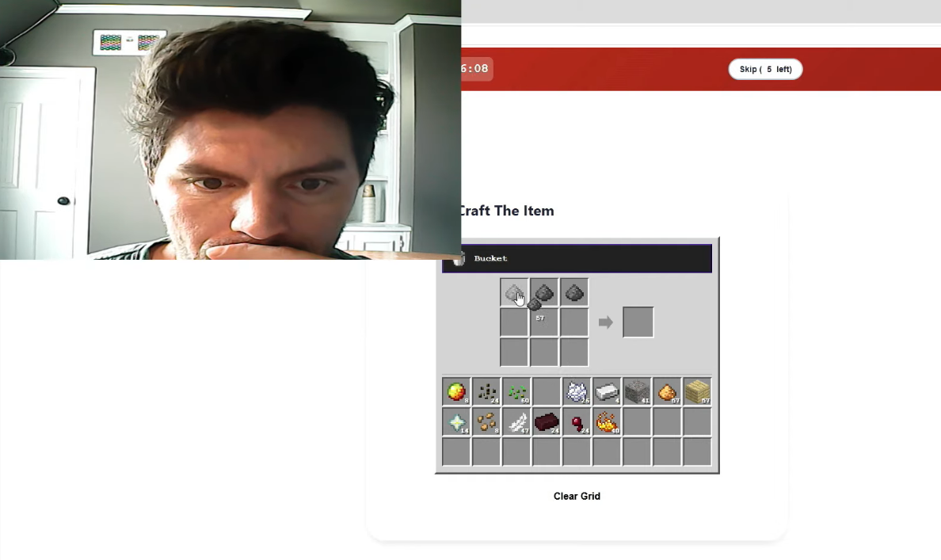The image size is (941, 560).
Task: Click the gunpowder in top-right crafting slot
Action: (x=574, y=293)
